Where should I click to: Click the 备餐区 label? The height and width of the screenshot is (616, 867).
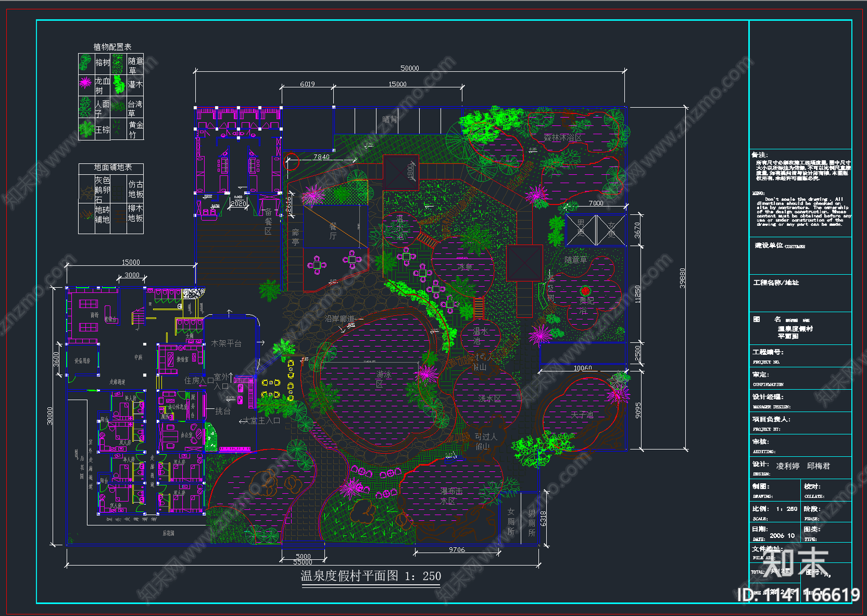click(268, 222)
